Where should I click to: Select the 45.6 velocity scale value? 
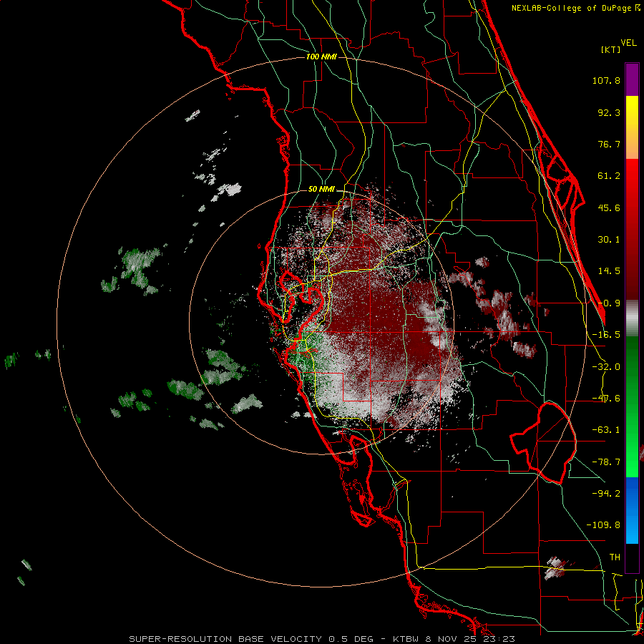[609, 208]
